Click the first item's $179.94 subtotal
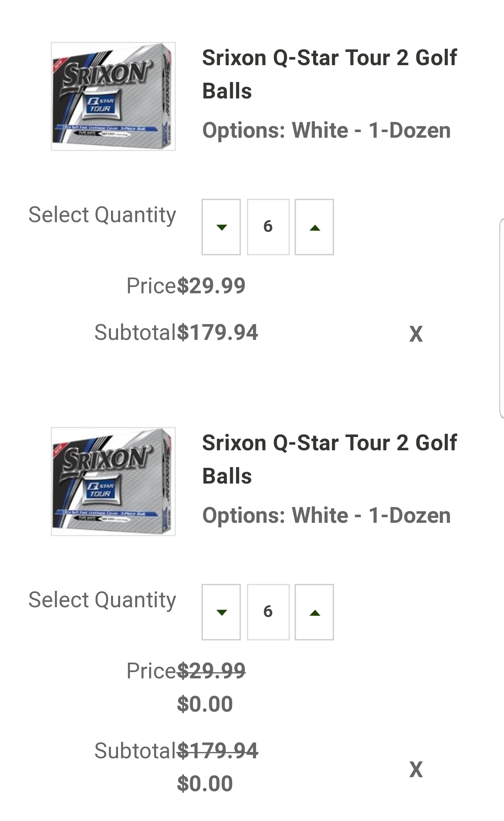Screen dimensions: 504x821 [x=218, y=332]
